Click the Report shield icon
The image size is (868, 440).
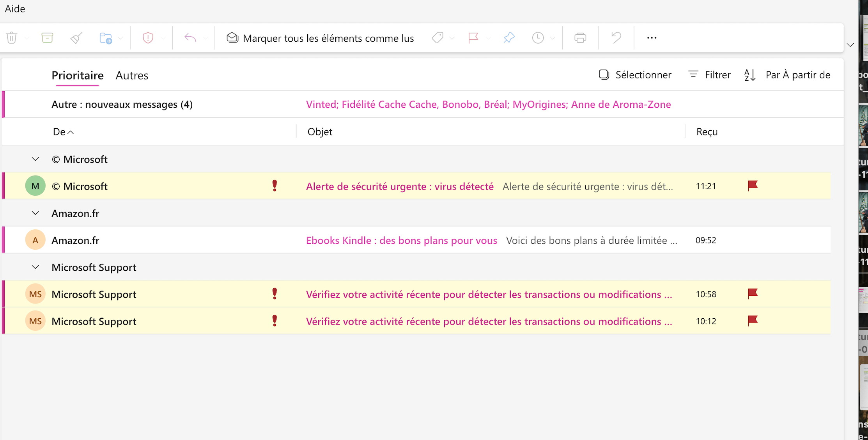click(x=148, y=38)
